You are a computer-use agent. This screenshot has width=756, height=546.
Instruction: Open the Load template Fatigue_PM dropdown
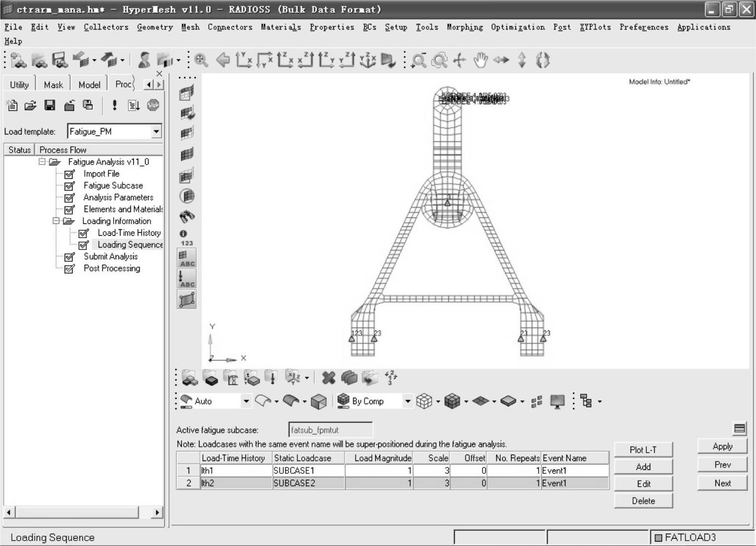(x=156, y=131)
